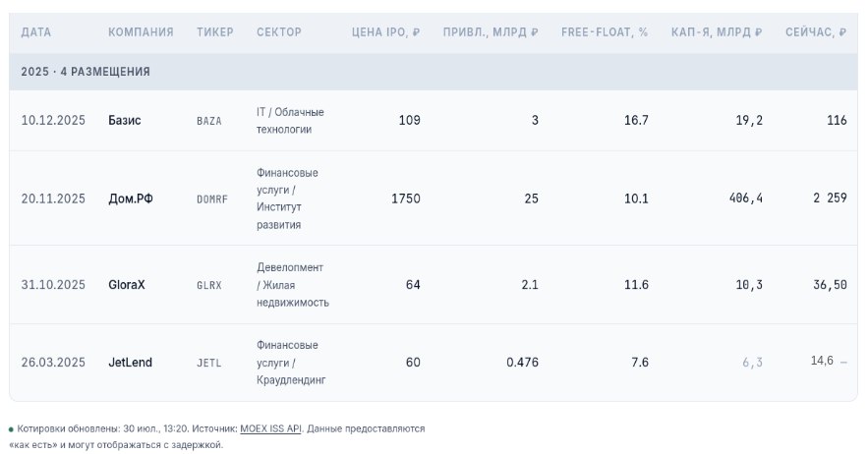Click GloraX free-float value 11.6

(x=636, y=285)
